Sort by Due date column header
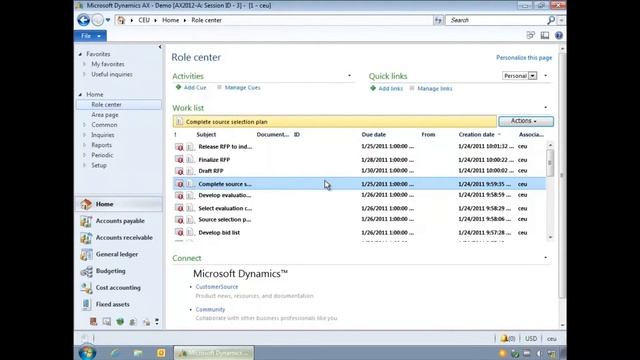 373,134
